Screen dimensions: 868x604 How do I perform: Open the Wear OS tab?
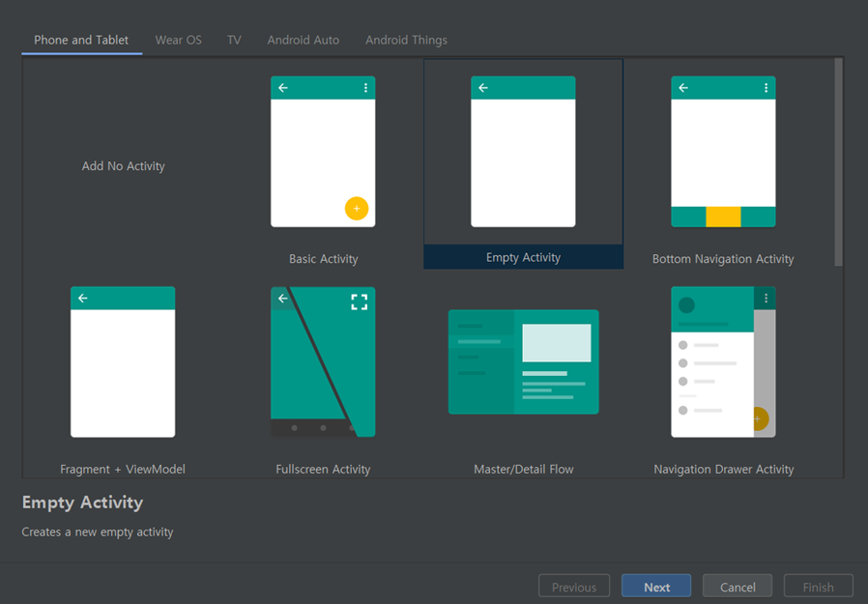point(178,40)
